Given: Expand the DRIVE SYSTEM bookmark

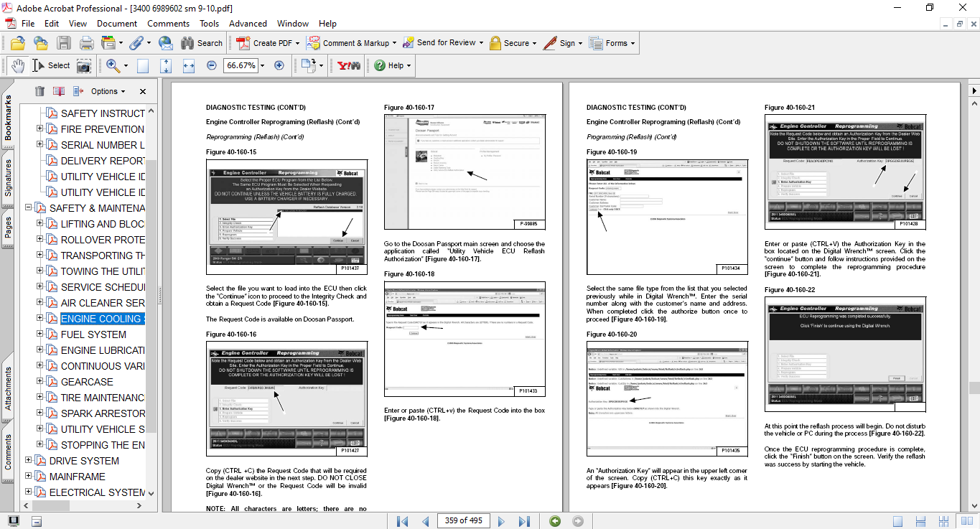Looking at the screenshot, I should tap(29, 461).
